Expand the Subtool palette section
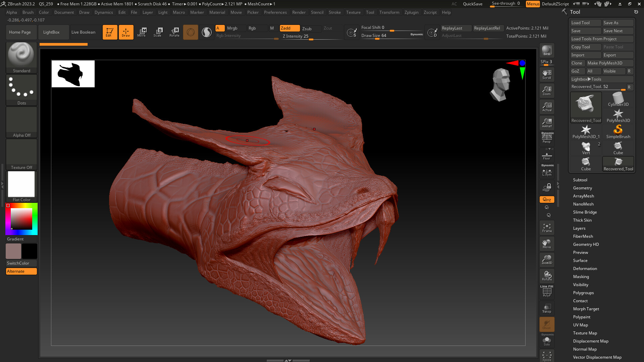This screenshot has height=362, width=644. [x=580, y=180]
